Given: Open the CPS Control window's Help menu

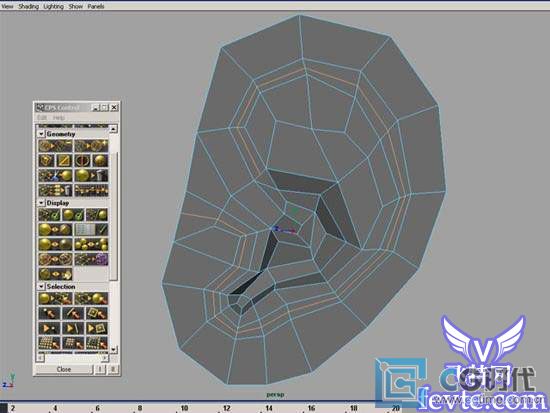Looking at the screenshot, I should (x=58, y=118).
